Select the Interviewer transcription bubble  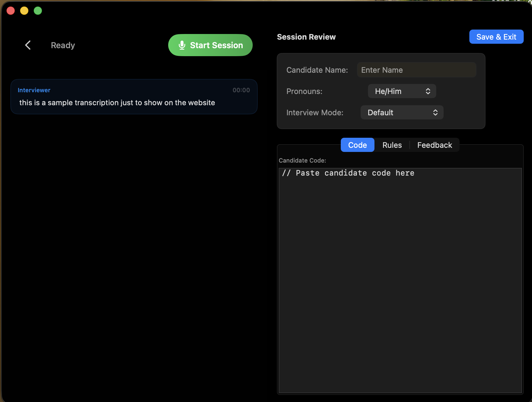tap(134, 97)
